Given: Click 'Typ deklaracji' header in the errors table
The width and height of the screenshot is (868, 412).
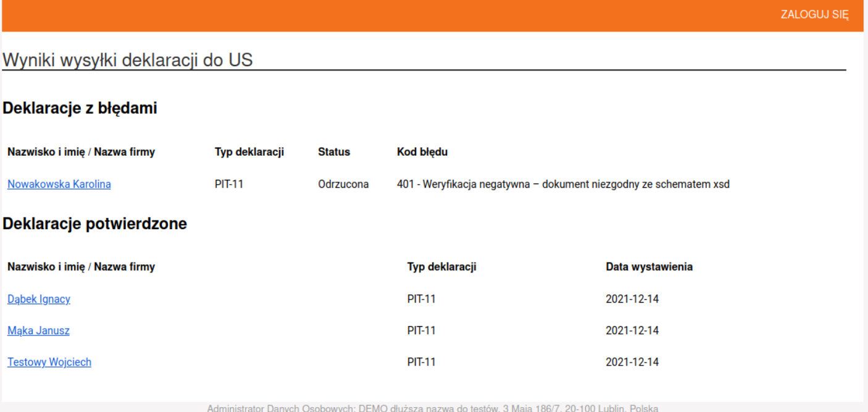Looking at the screenshot, I should [249, 152].
